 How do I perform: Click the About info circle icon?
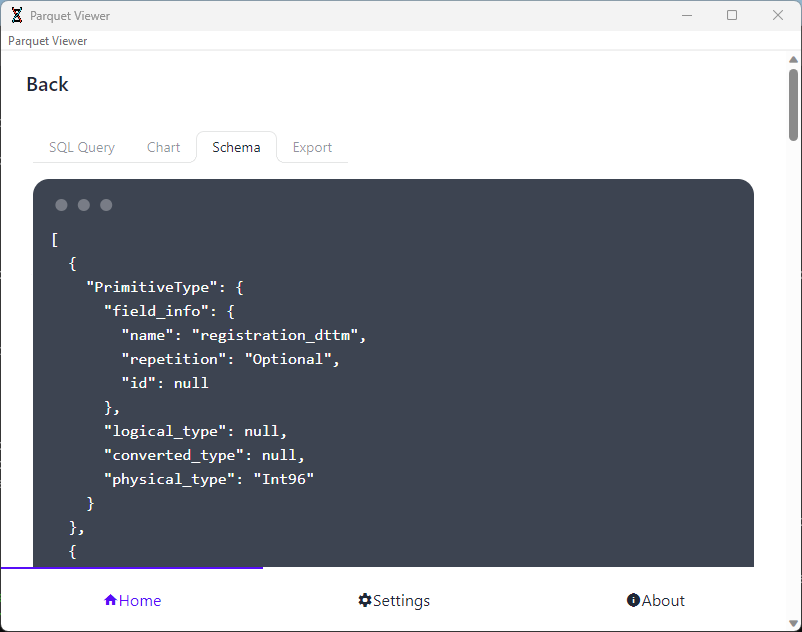(633, 600)
